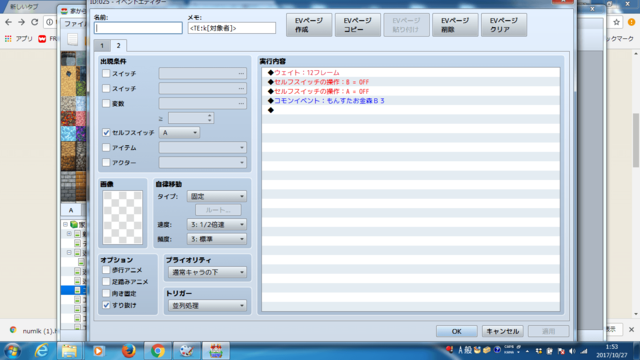The width and height of the screenshot is (640, 360).
Task: Click the Chrome back arrow
Action: [x=8, y=22]
